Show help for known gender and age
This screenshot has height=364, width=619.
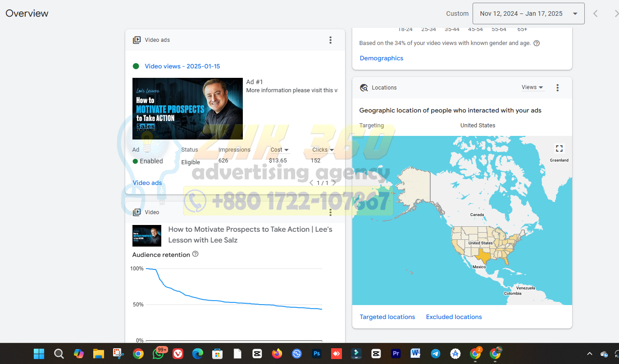point(537,43)
